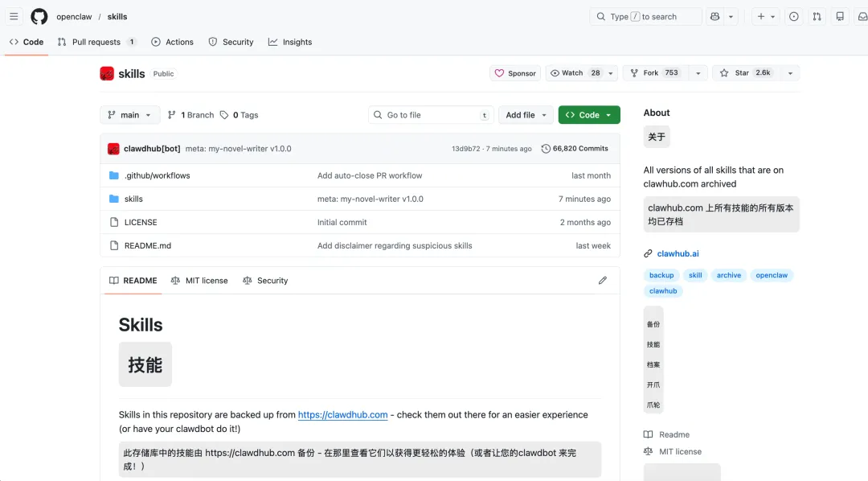
Task: Open the README.md file name
Action: tap(148, 245)
